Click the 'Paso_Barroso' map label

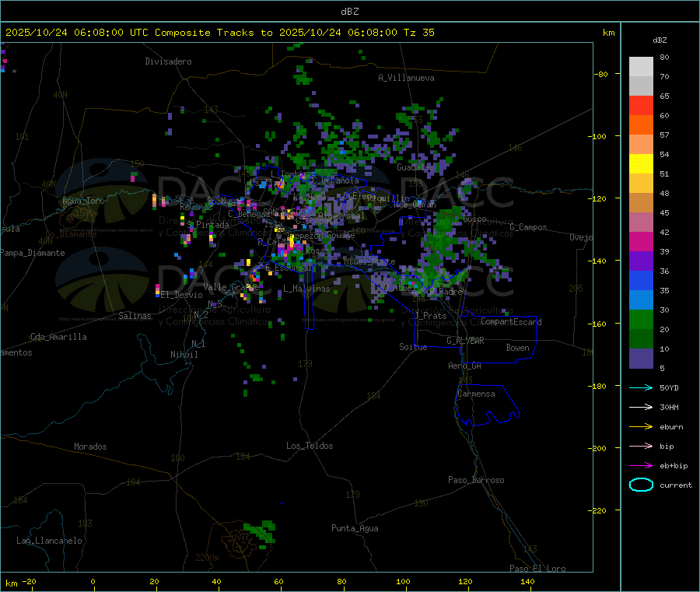coord(476,480)
